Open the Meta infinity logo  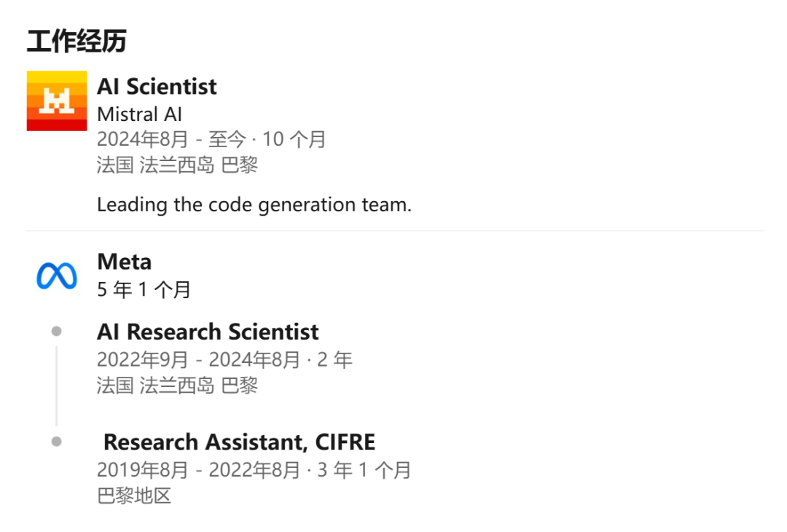[x=57, y=275]
